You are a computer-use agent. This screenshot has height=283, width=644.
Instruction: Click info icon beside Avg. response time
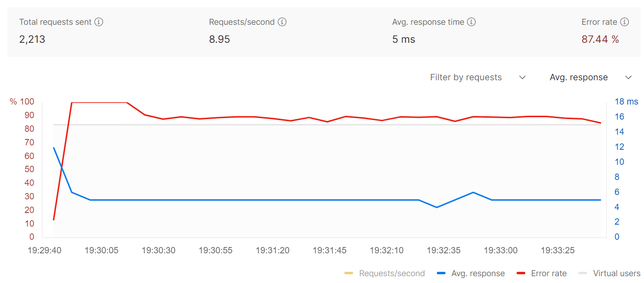click(x=471, y=22)
